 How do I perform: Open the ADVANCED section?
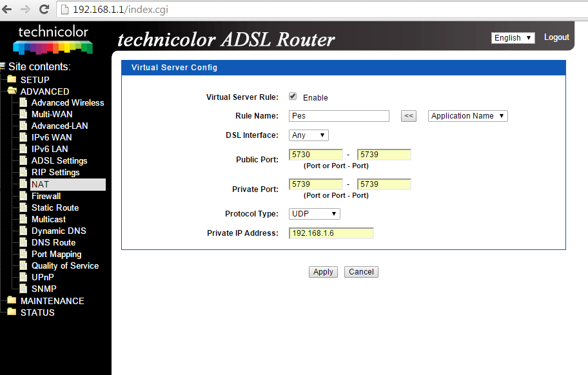pos(44,91)
